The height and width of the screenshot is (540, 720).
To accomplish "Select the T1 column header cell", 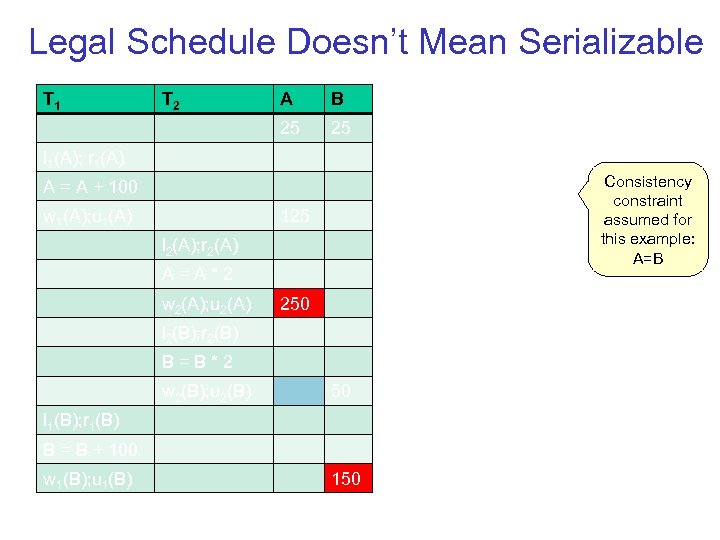I will (x=95, y=99).
